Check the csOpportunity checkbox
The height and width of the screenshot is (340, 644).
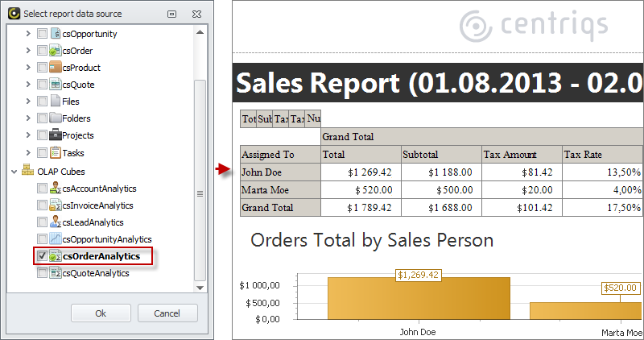click(x=42, y=33)
